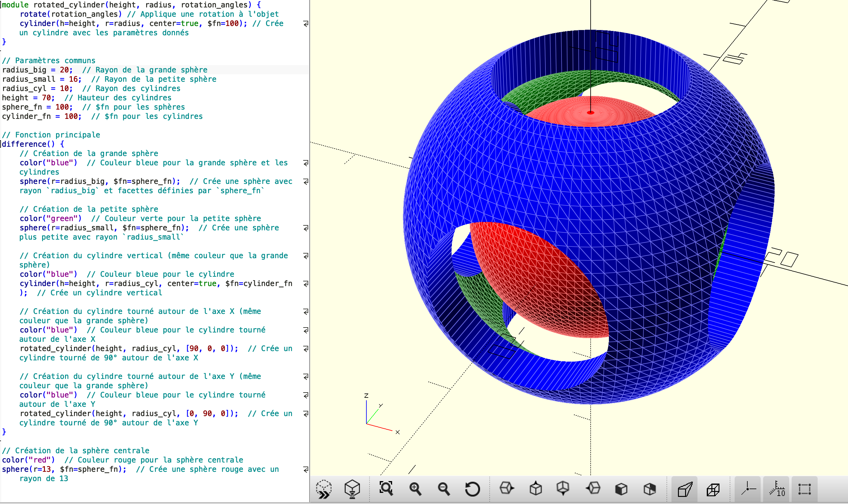Zoom in using the plus magnifier icon
The image size is (848, 504).
tap(415, 489)
